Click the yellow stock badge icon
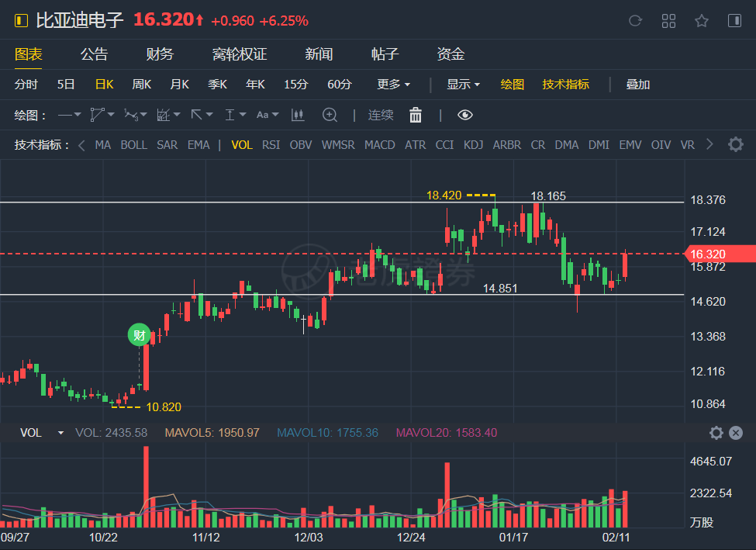 (x=21, y=21)
